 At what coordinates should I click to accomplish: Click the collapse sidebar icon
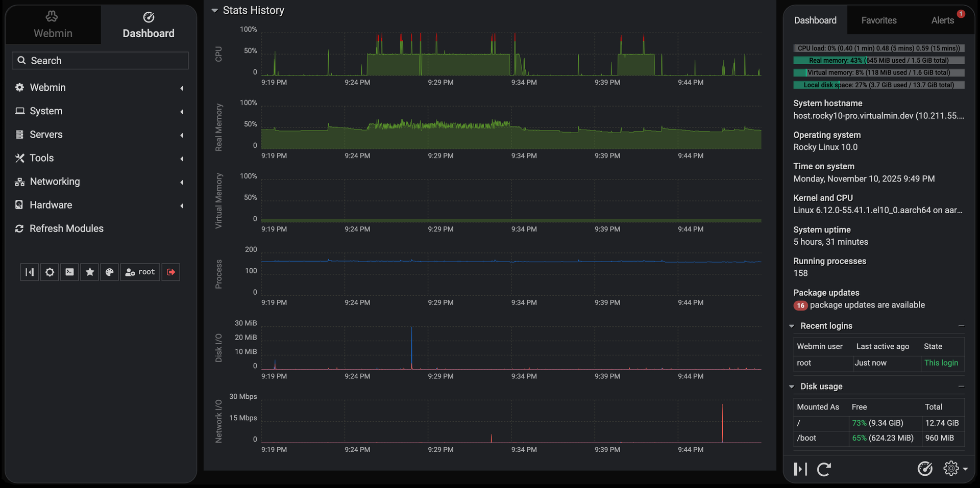(30, 272)
